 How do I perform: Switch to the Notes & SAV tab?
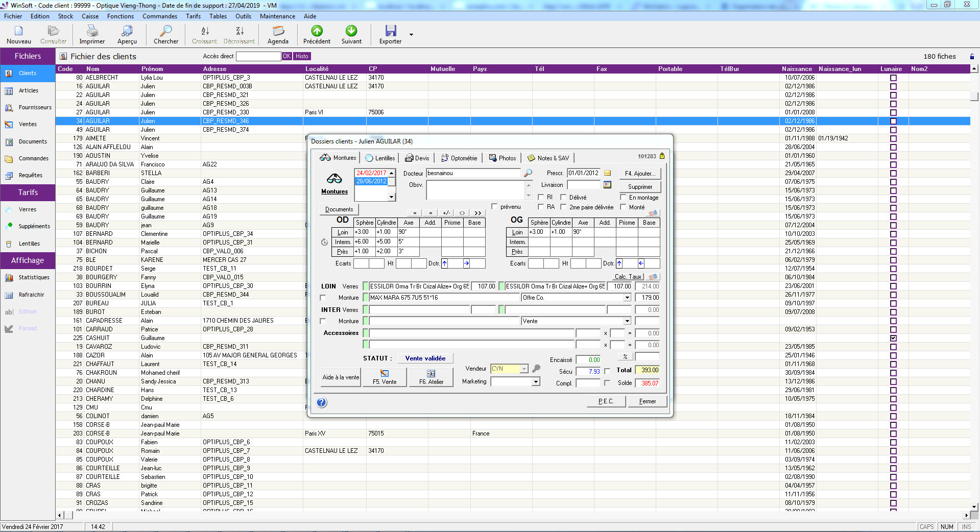[x=548, y=158]
